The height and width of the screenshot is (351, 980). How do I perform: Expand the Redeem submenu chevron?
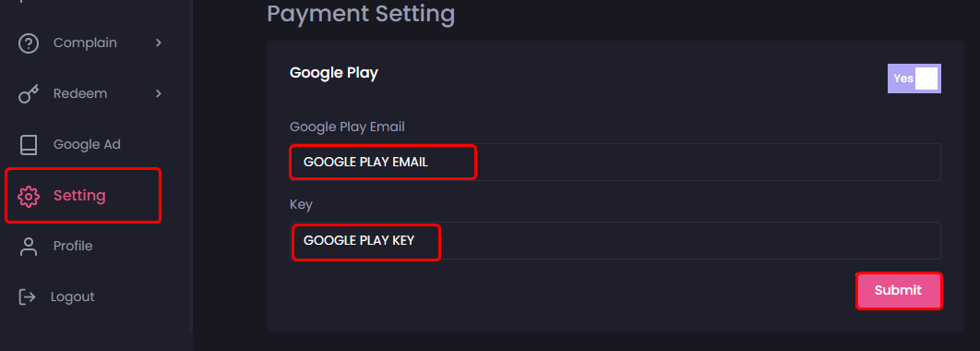click(x=158, y=93)
